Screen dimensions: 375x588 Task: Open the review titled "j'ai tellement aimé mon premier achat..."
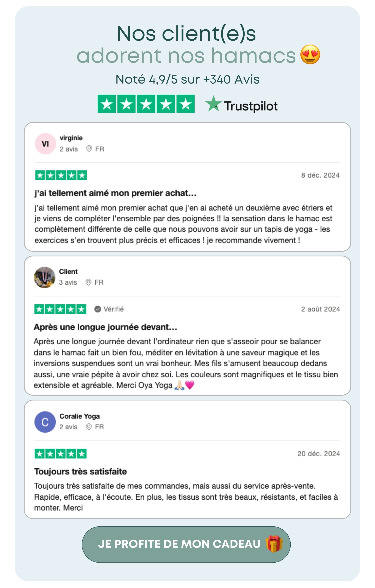[x=115, y=193]
